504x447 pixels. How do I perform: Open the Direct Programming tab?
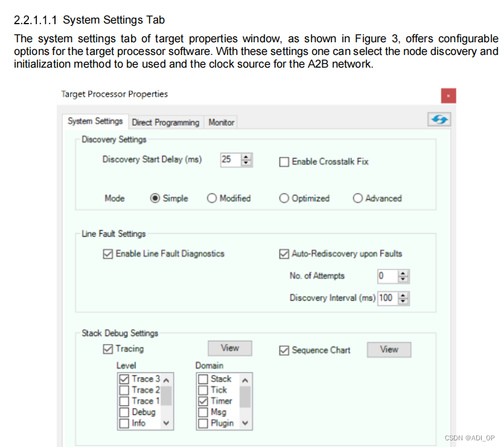[165, 123]
